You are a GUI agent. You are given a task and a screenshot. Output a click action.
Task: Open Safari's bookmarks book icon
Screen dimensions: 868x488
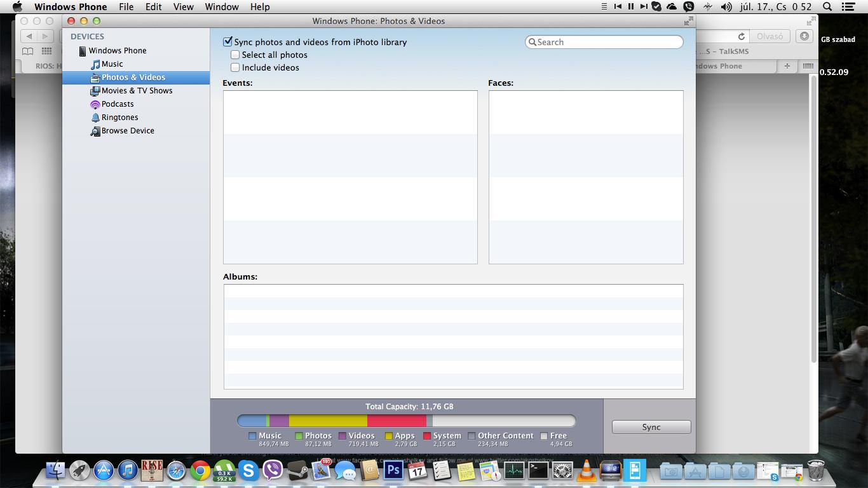27,51
